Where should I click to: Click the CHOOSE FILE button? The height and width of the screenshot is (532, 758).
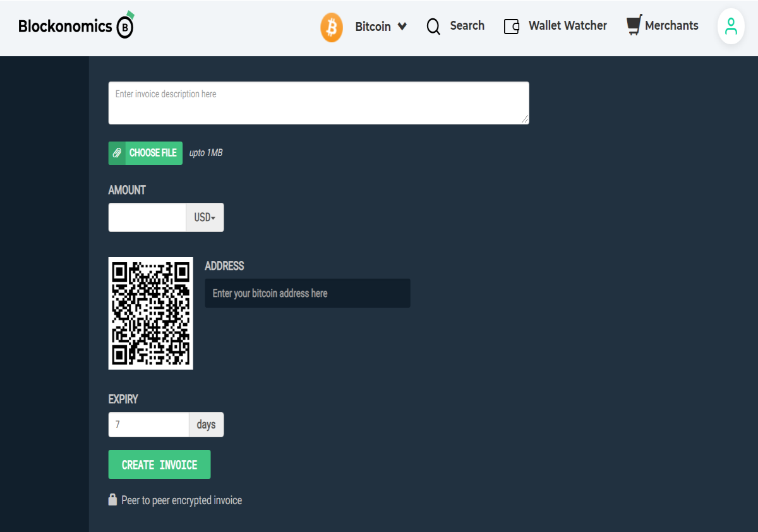coord(145,153)
